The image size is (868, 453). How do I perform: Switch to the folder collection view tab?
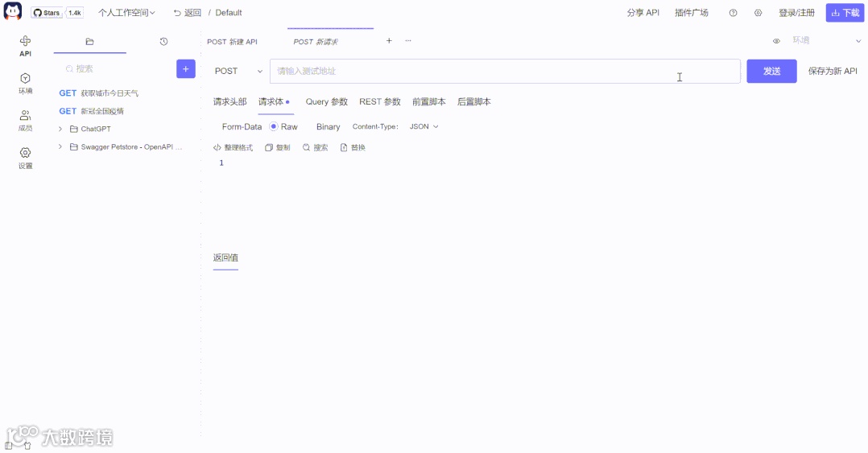pyautogui.click(x=89, y=42)
